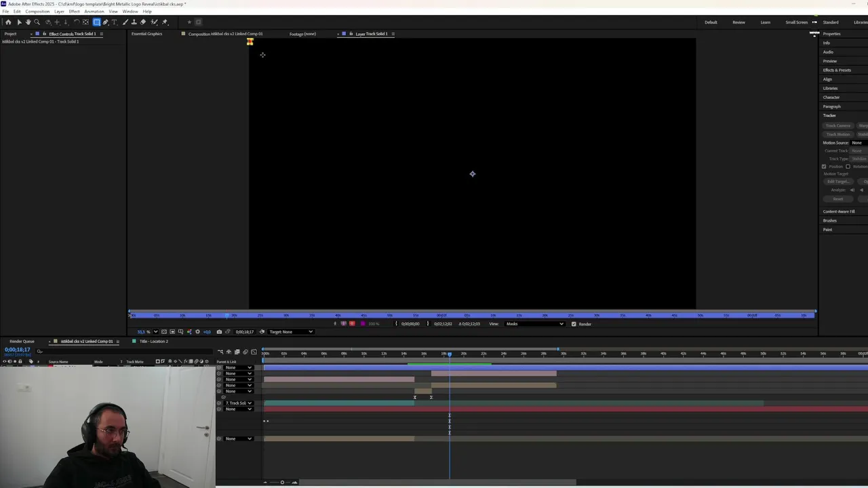Click Analyze backward one frame button
This screenshot has height=488, width=868.
852,190
